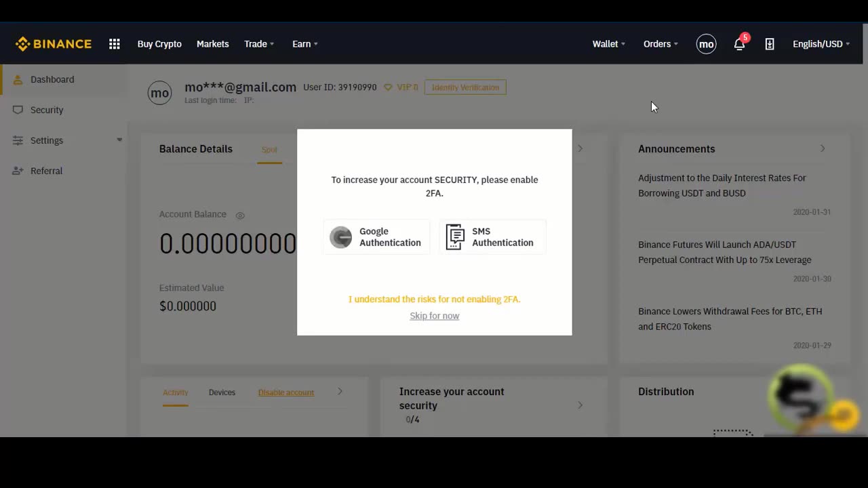
Task: Open the English/USD language dropdown
Action: coord(821,44)
